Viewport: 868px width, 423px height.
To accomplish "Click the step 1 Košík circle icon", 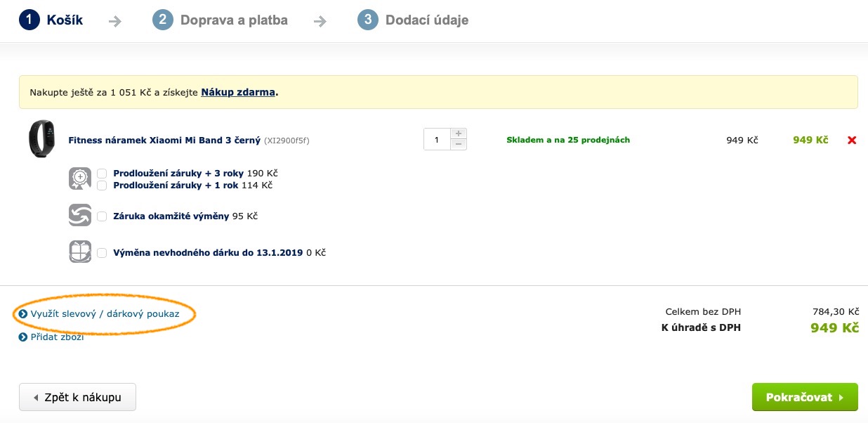I will [29, 20].
